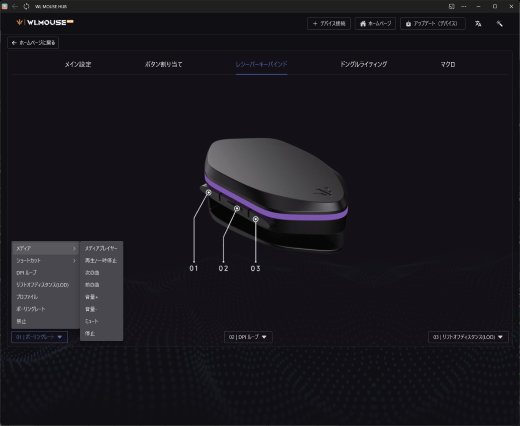Choose 音量+ from the media submenu
The height and width of the screenshot is (426, 520).
point(101,297)
